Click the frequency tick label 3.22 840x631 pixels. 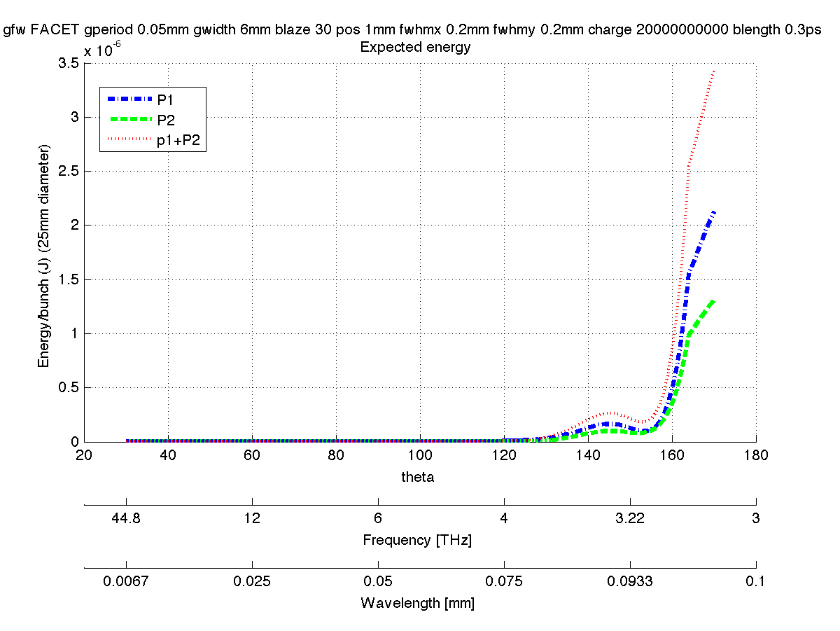click(x=630, y=518)
